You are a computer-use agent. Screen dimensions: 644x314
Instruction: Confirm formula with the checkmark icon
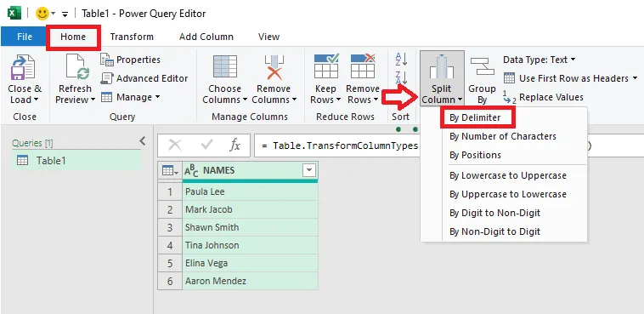pyautogui.click(x=206, y=145)
